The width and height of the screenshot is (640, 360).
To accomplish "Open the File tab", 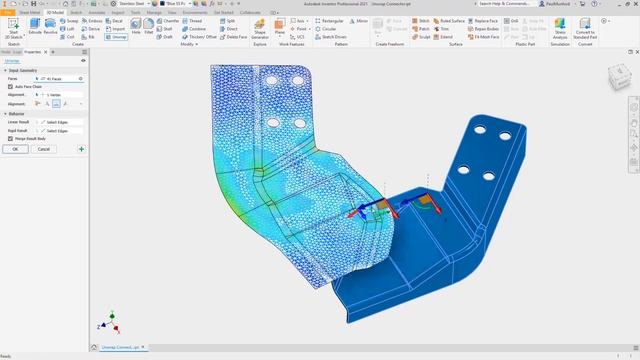I will pyautogui.click(x=7, y=13).
